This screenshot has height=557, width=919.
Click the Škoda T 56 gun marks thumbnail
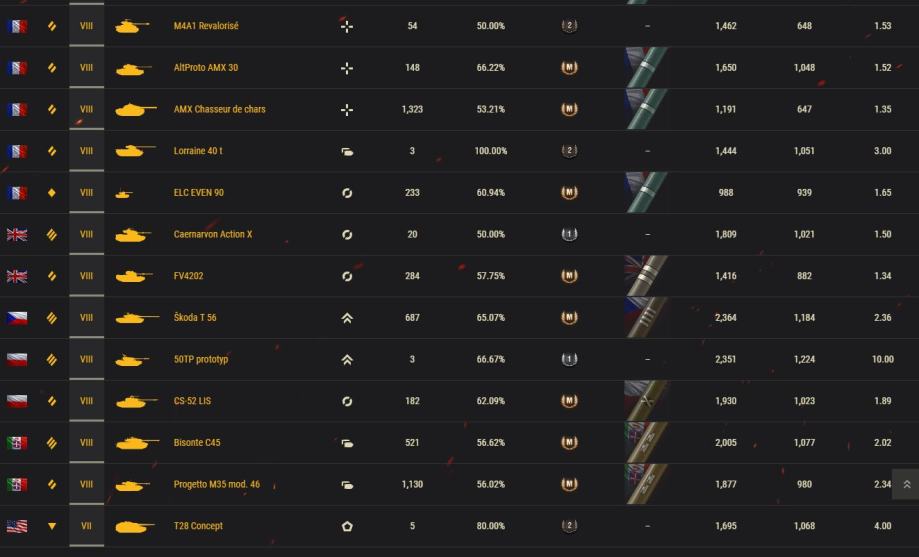tap(646, 318)
